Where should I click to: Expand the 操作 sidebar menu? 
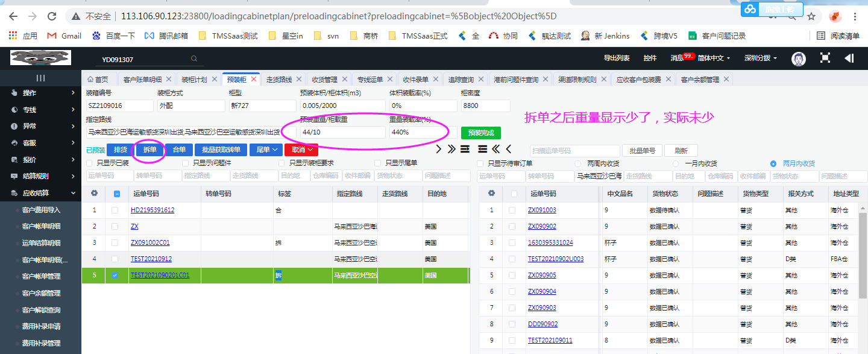(x=40, y=93)
